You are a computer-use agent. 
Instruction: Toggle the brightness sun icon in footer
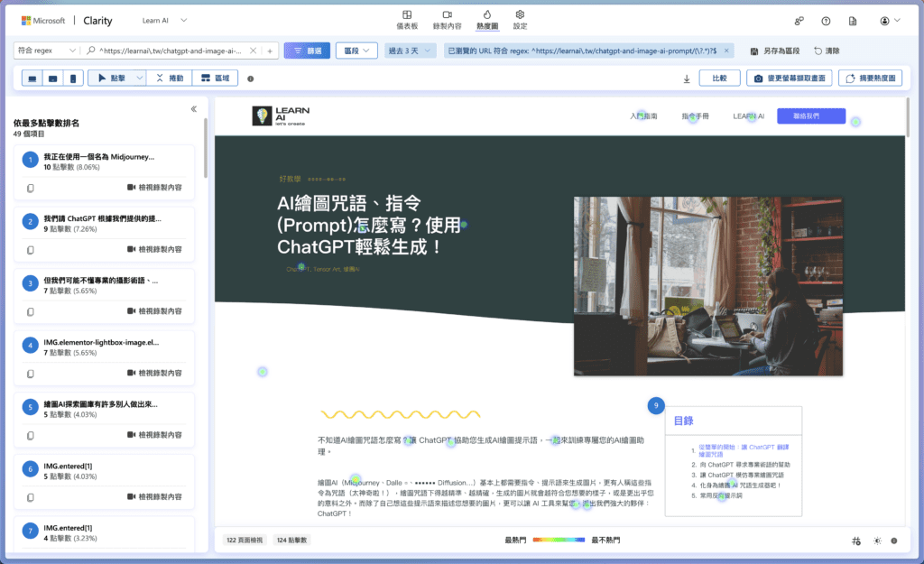point(876,541)
